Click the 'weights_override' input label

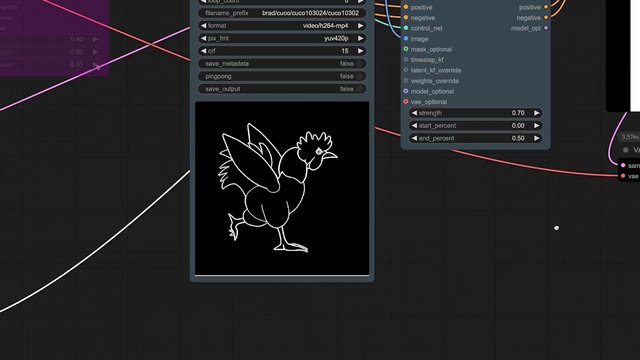coord(435,81)
